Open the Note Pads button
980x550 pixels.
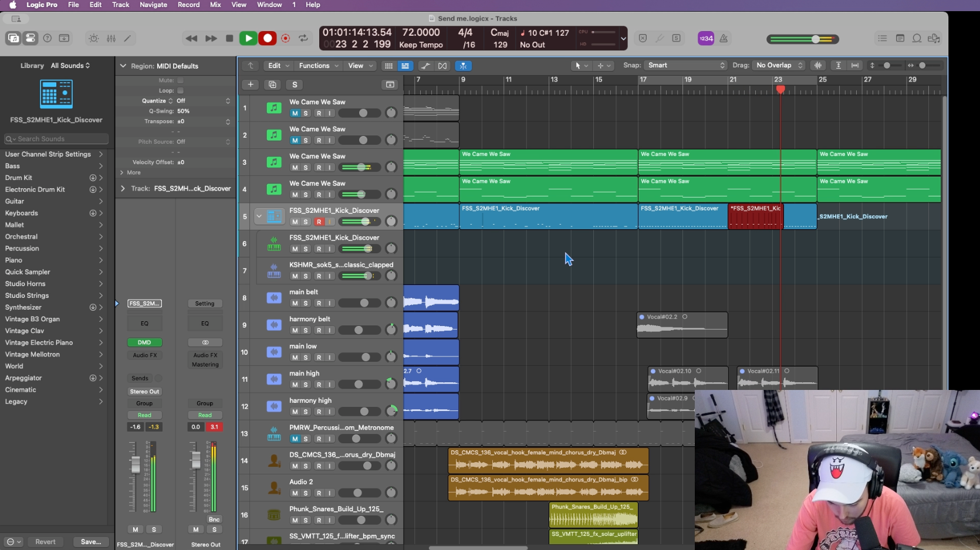click(900, 38)
